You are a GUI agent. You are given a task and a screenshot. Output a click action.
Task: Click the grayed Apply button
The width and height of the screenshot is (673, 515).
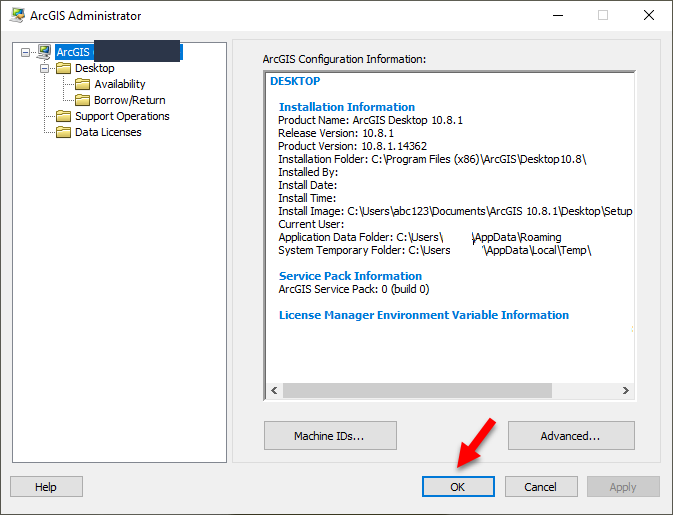(x=623, y=487)
